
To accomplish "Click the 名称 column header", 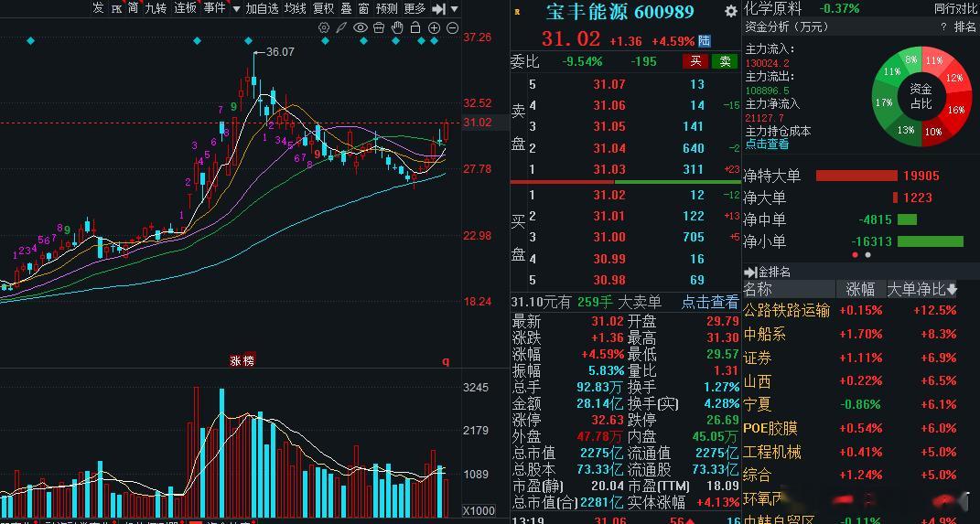I will click(x=758, y=289).
